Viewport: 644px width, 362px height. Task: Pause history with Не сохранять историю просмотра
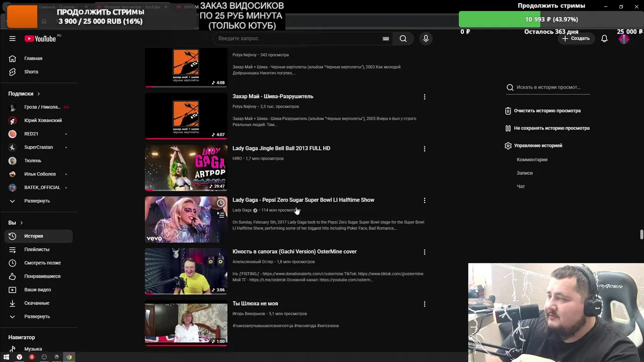pos(547,128)
